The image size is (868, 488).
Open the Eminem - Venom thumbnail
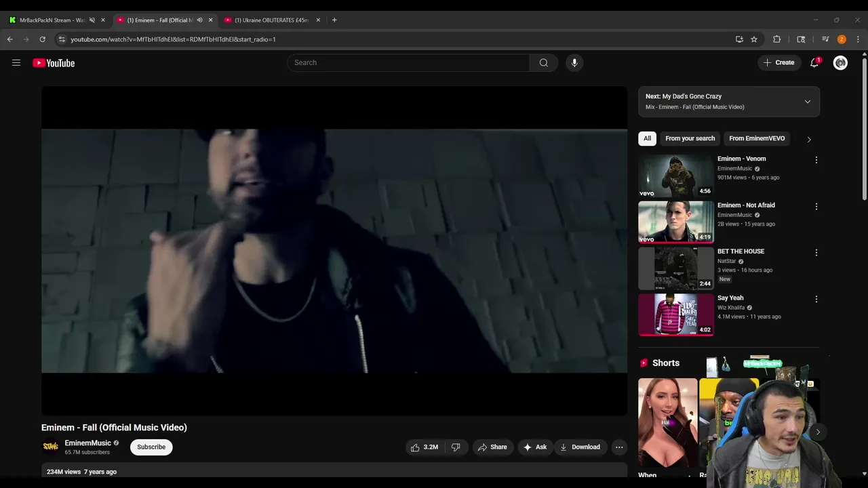pos(676,176)
